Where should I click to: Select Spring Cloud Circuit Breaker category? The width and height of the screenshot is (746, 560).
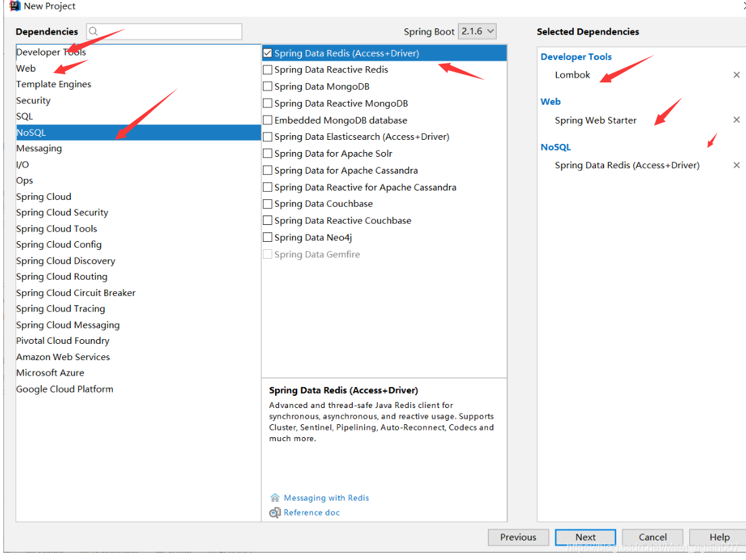(x=76, y=292)
